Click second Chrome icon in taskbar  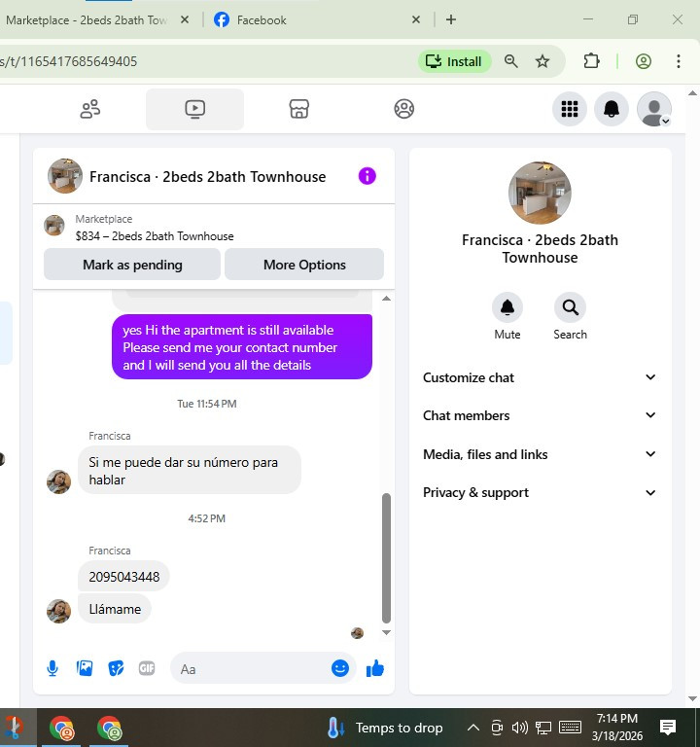109,728
